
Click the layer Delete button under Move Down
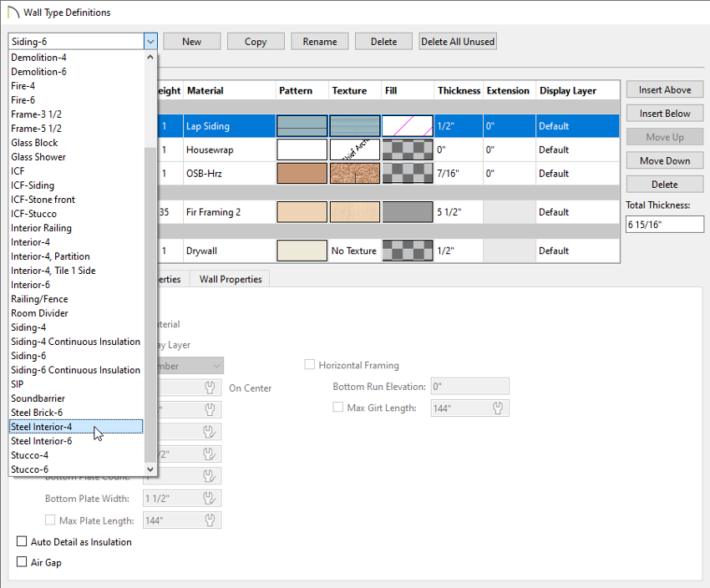click(665, 185)
